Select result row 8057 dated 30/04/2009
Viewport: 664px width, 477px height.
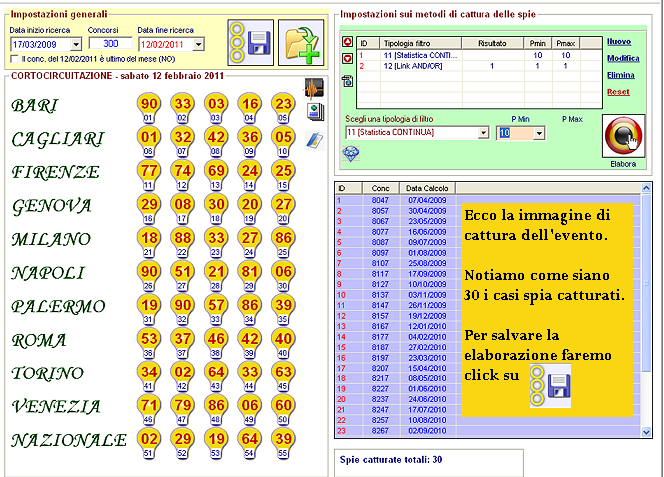pos(488,211)
